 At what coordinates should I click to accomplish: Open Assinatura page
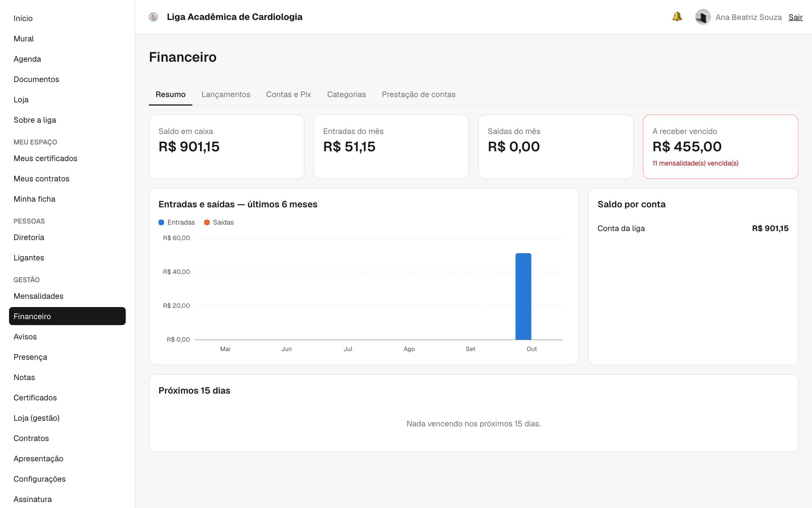click(67, 499)
